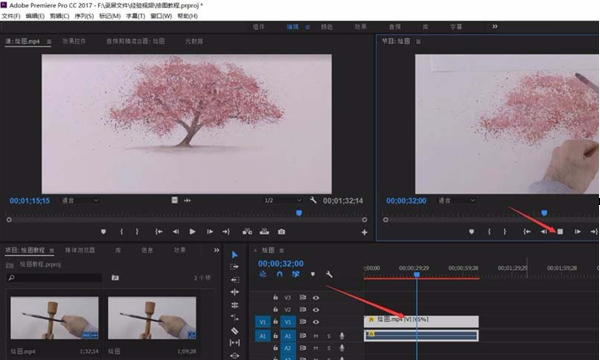The image size is (600, 360).
Task: Add marker in the Source monitor
Action: coord(103,232)
